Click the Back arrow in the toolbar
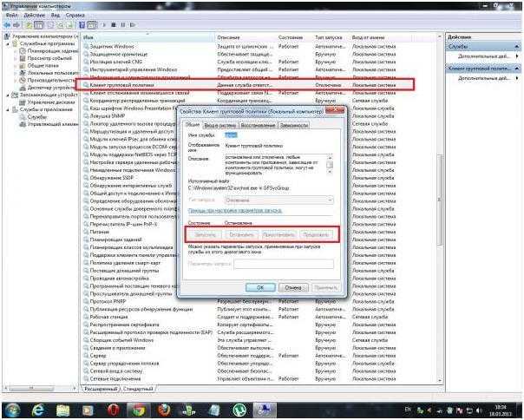524x420 pixels. [7, 25]
